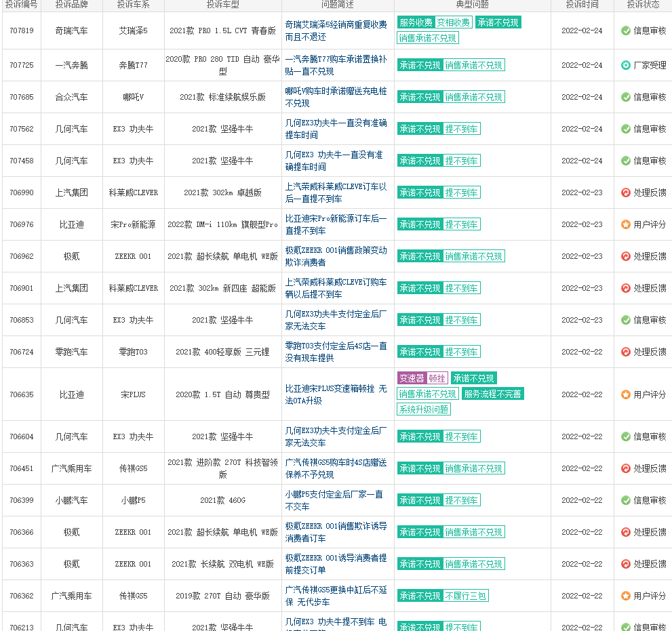Viewport: 672px width, 631px height.
Task: Select the 系统升级问题 tag
Action: (423, 409)
